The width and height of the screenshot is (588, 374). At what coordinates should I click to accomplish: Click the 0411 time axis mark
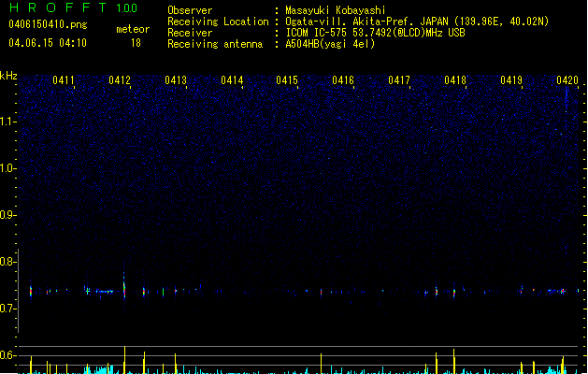(64, 80)
